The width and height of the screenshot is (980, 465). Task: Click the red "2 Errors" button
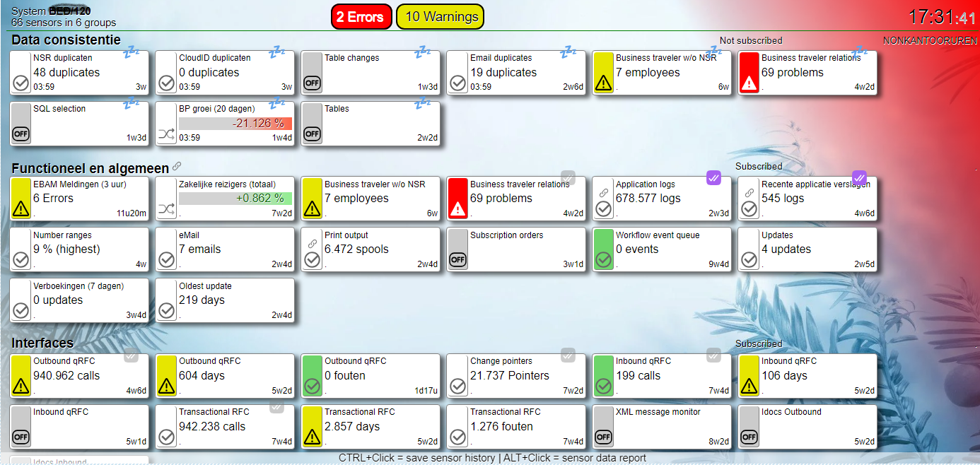click(361, 17)
